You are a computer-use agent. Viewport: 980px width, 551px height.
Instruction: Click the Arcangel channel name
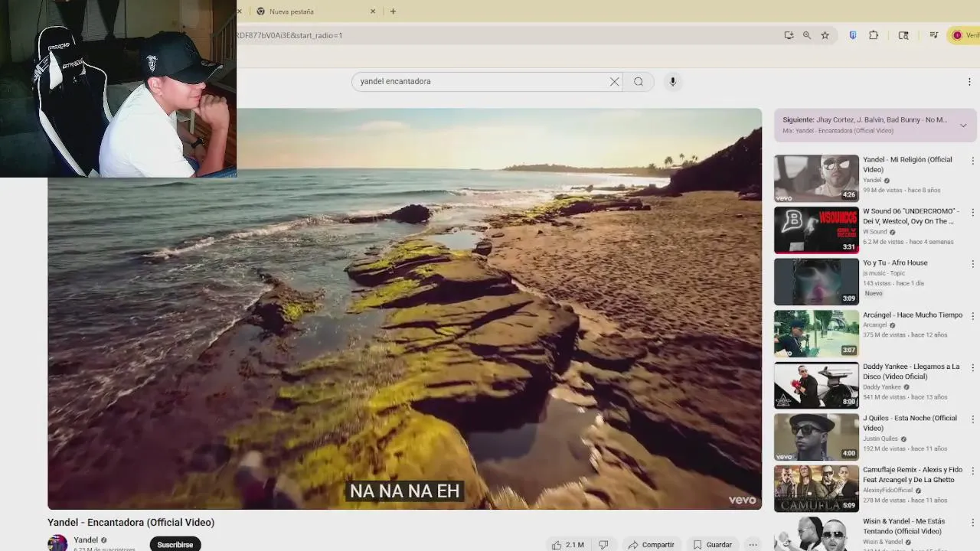875,325
